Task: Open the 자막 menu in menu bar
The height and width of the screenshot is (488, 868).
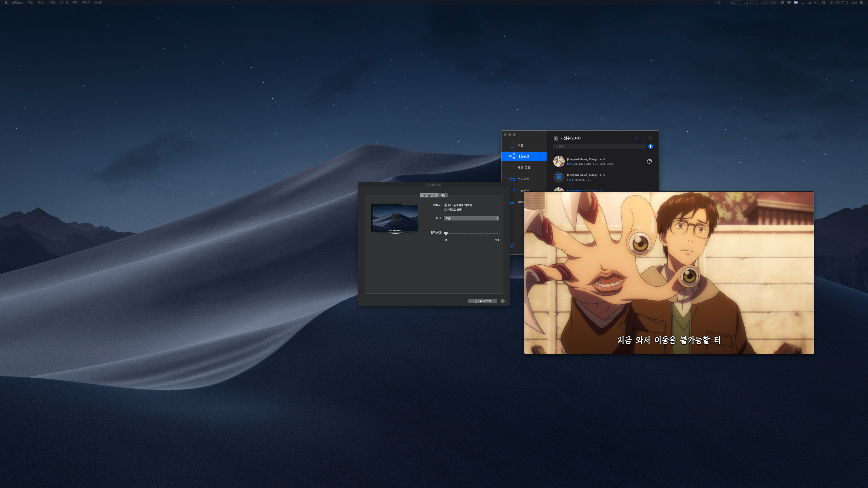Action: 75,2
